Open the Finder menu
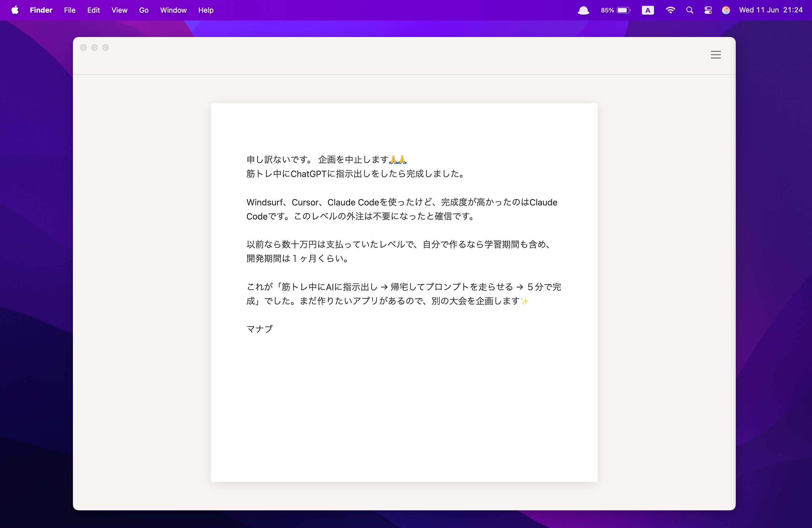This screenshot has height=528, width=812. [x=41, y=10]
